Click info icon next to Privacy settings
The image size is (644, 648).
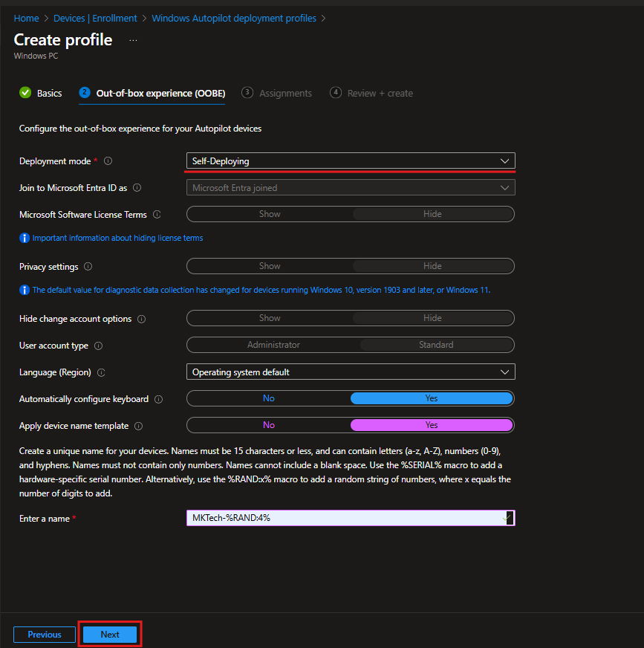88,267
